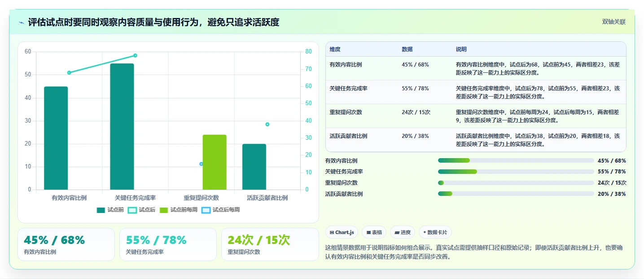
Task: Click the 有效内容比例 x-axis label
Action: (x=69, y=198)
